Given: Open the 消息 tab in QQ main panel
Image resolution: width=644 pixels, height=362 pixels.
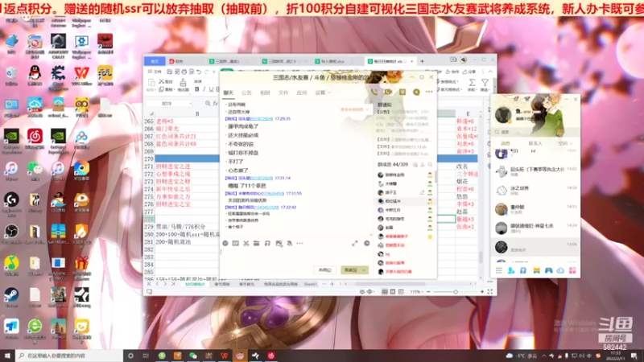Looking at the screenshot, I should (506, 143).
